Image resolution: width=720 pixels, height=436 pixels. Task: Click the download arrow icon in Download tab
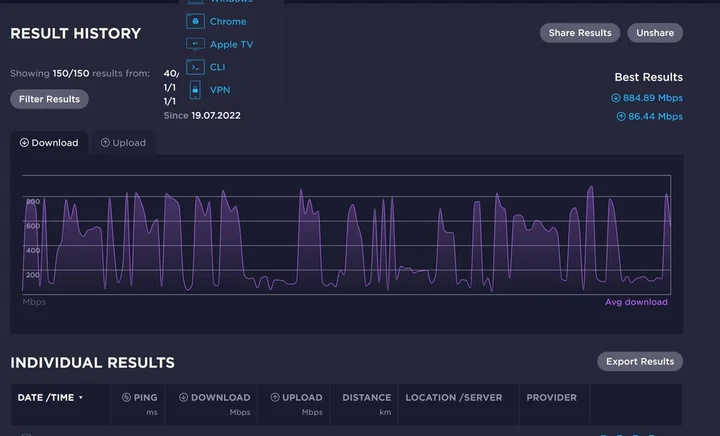point(24,143)
